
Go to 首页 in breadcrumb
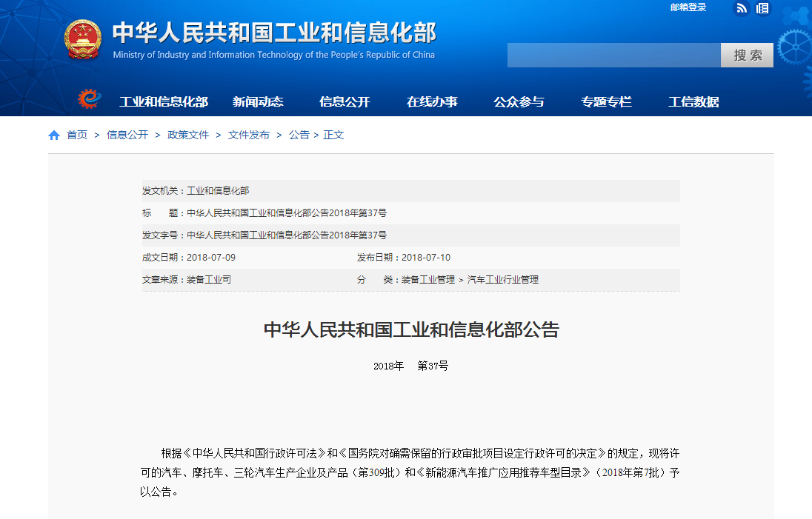[77, 135]
